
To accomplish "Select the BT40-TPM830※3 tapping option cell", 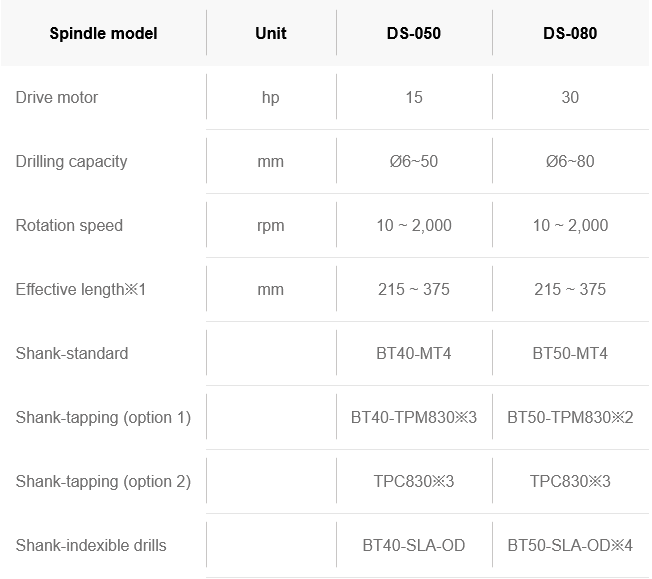I will (414, 418).
